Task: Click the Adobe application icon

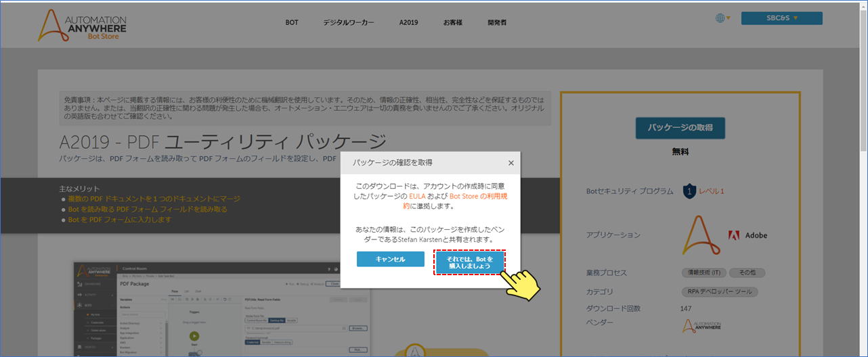Action: pyautogui.click(x=748, y=235)
